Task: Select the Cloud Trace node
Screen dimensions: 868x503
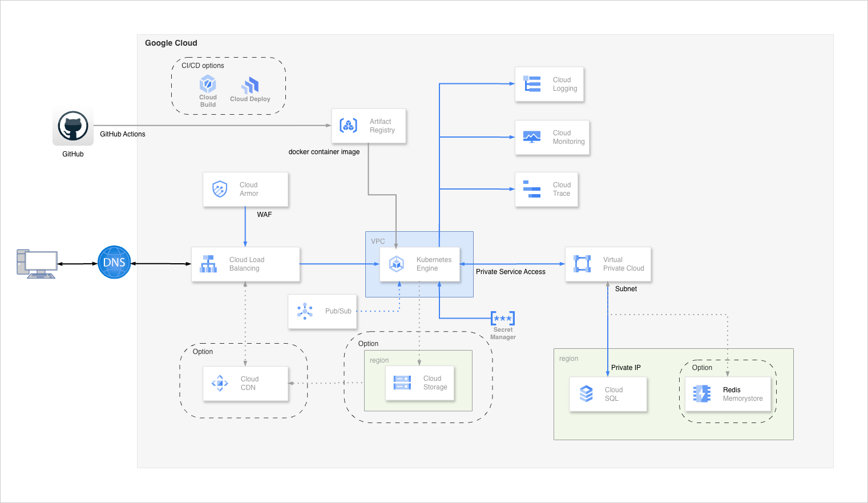Action: pos(546,189)
